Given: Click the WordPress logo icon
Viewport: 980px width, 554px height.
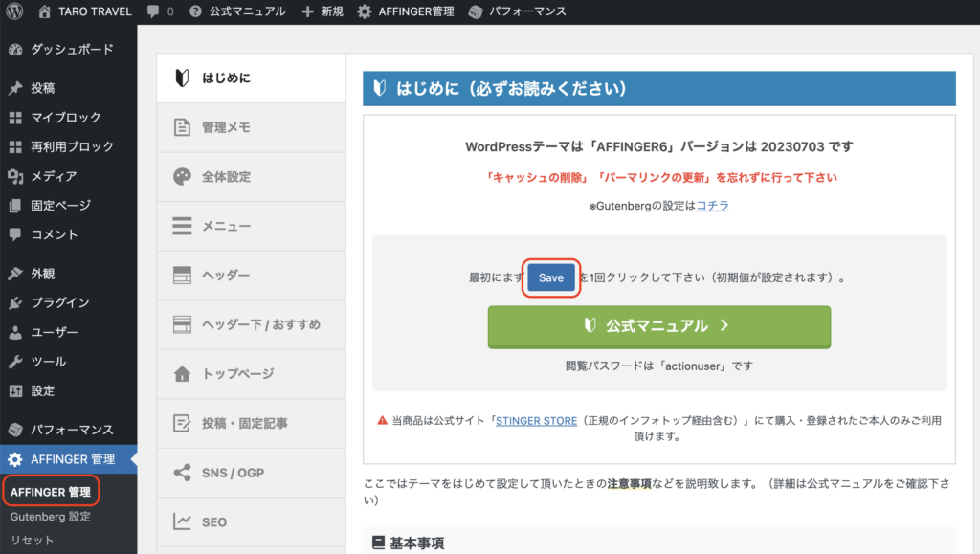Looking at the screenshot, I should point(14,11).
